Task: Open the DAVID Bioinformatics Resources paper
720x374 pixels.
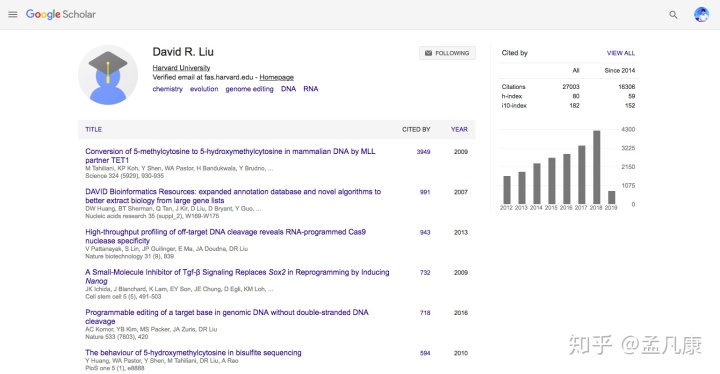Action: click(x=233, y=196)
